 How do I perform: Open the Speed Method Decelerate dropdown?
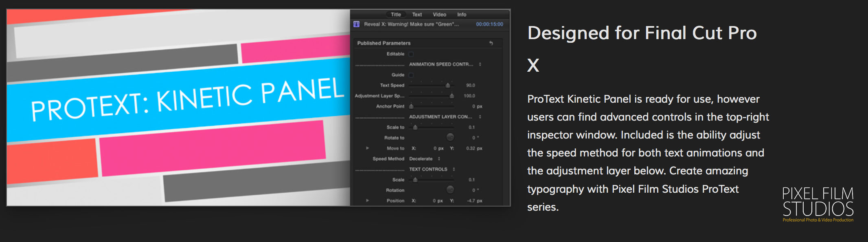[425, 159]
